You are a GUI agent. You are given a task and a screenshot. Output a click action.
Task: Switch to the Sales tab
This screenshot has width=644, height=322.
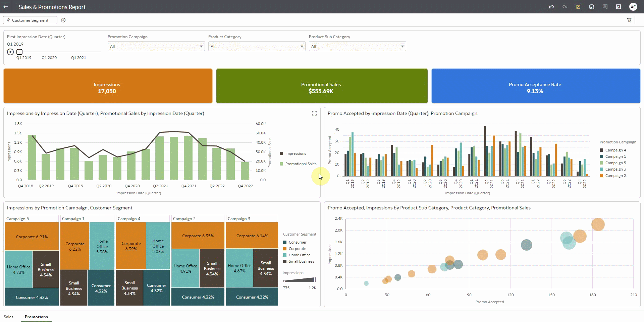pyautogui.click(x=9, y=317)
